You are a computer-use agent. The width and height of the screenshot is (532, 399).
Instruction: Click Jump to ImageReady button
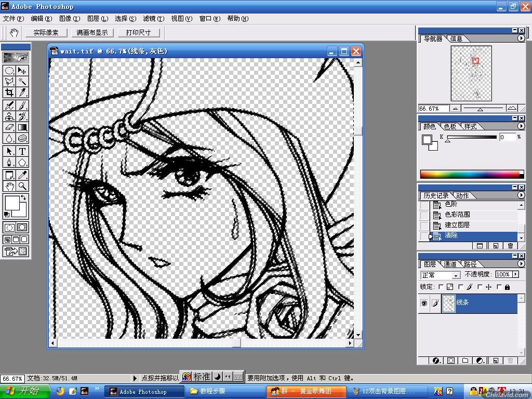pyautogui.click(x=16, y=251)
